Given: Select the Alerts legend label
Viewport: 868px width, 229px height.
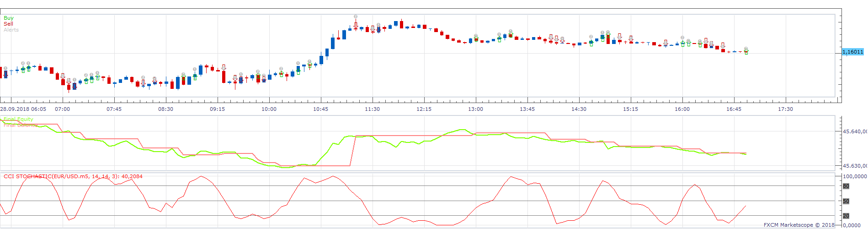Looking at the screenshot, I should [x=11, y=30].
